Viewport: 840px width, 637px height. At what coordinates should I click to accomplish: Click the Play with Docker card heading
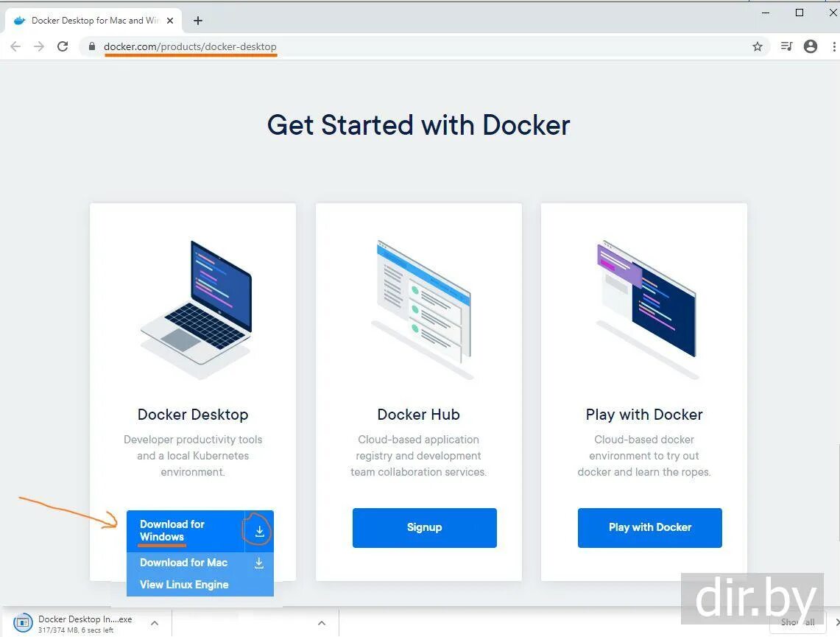click(644, 414)
